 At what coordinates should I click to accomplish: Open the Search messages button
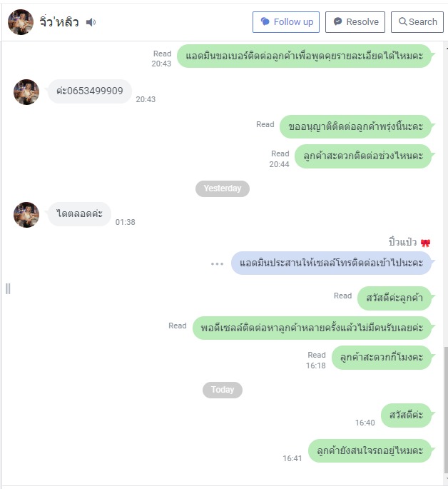point(417,22)
